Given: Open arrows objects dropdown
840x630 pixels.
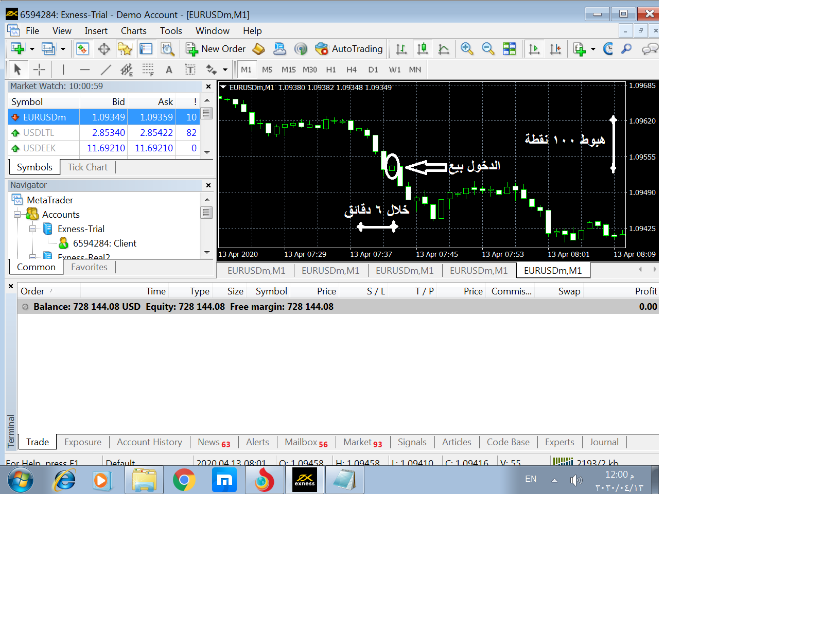Looking at the screenshot, I should pos(225,69).
